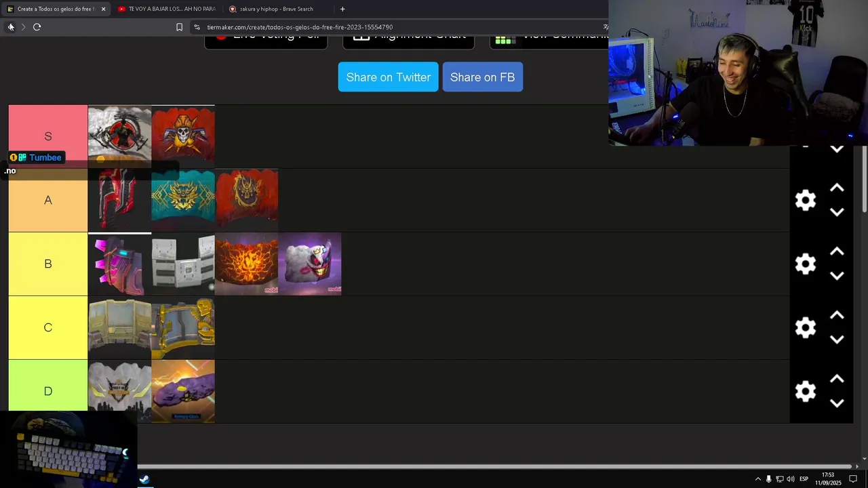The image size is (868, 488).
Task: Click the address bar URL
Action: pyautogui.click(x=300, y=27)
